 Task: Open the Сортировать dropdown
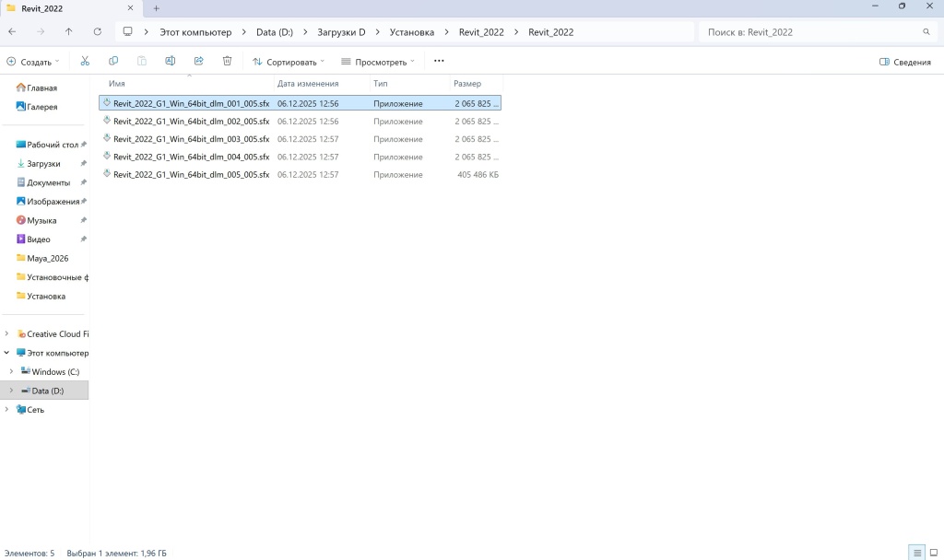289,62
